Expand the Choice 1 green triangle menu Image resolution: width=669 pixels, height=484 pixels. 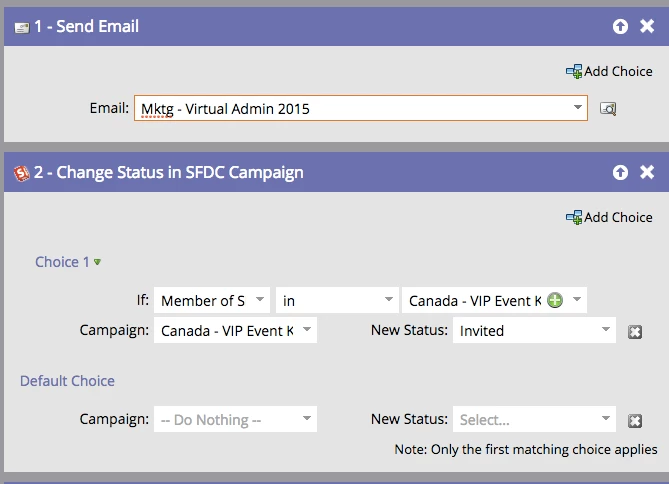(97, 262)
